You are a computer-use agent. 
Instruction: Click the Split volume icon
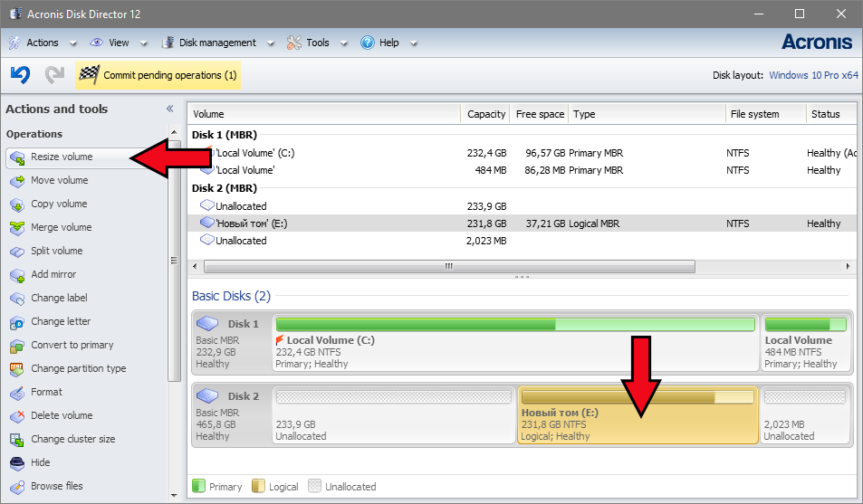[x=16, y=252]
